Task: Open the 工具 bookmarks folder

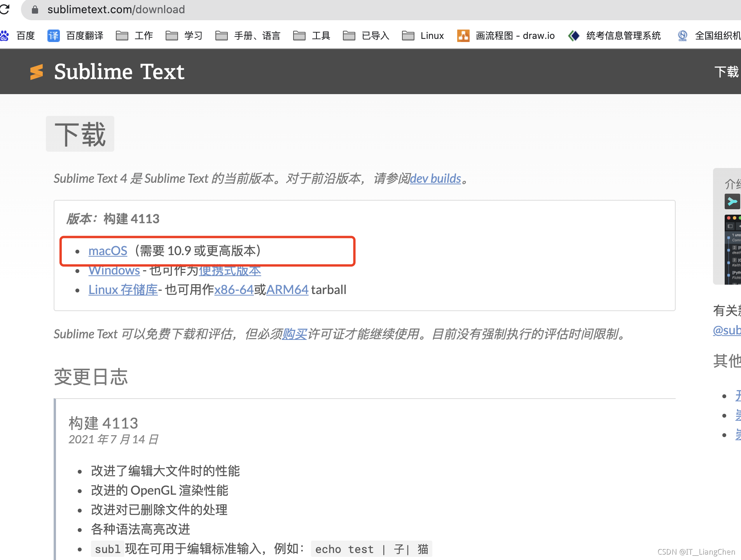Action: (312, 36)
